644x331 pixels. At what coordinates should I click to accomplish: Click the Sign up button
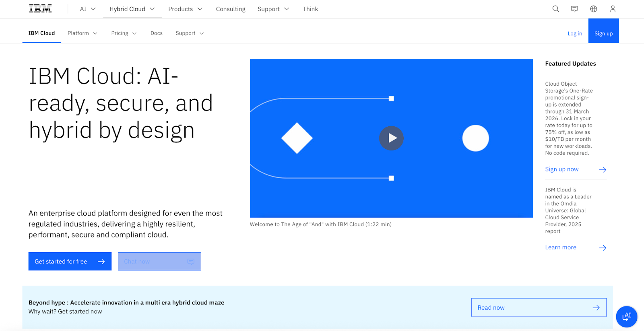pos(603,31)
